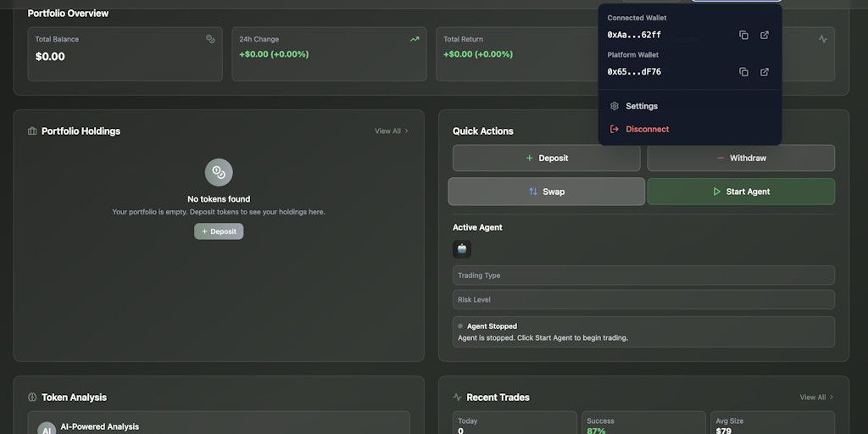The height and width of the screenshot is (434, 868).
Task: Click the activity pulse icon in overview card
Action: 823,39
